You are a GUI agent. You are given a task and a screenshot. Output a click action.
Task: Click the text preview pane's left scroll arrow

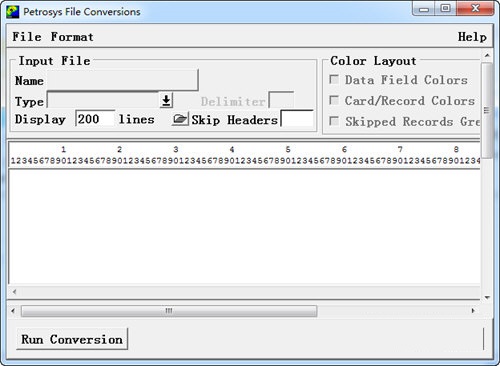tap(14, 292)
